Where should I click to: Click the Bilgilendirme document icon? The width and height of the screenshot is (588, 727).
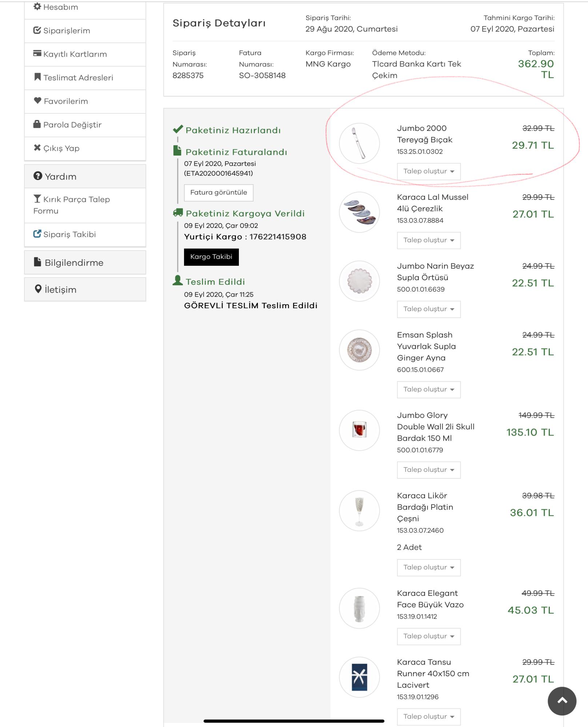click(x=37, y=262)
